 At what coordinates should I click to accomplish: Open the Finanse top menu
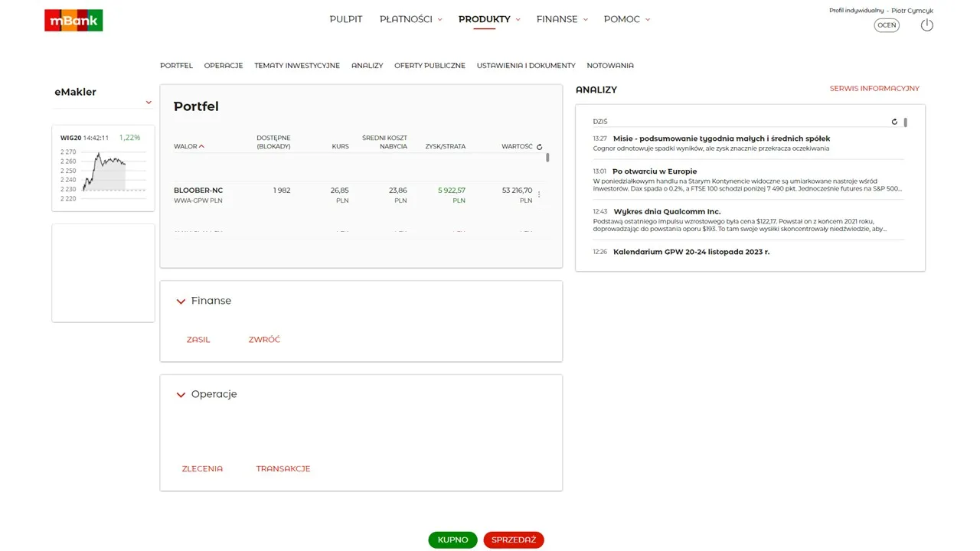(x=562, y=19)
